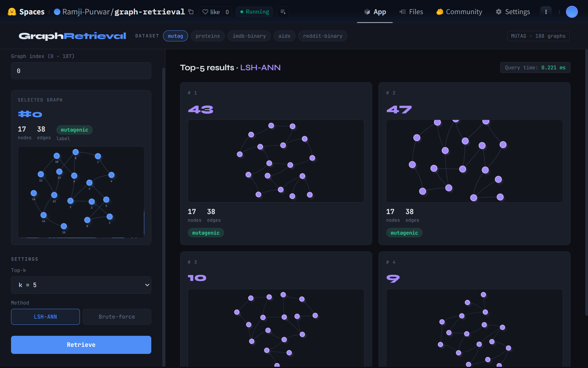Click the #0 selected graph title
This screenshot has height=368, width=588.
click(x=30, y=114)
